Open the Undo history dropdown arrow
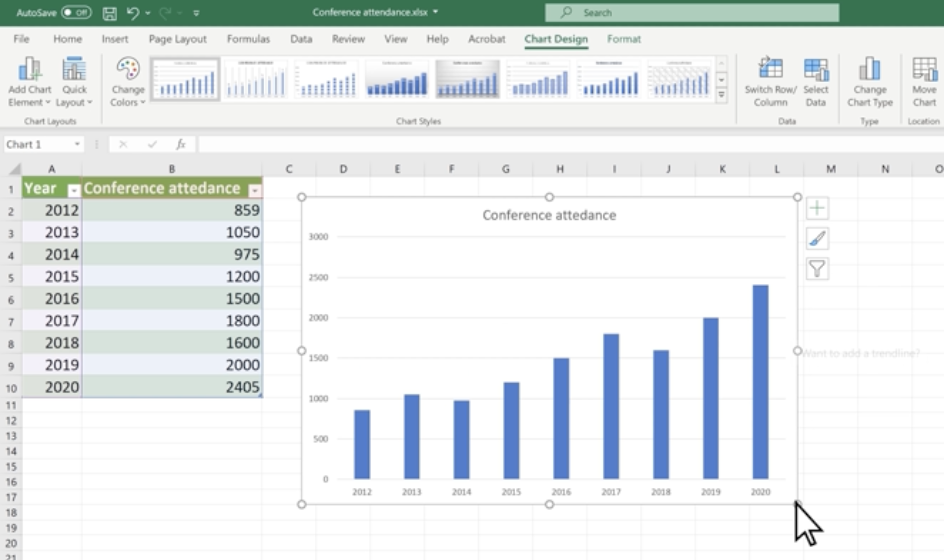The height and width of the screenshot is (560, 944). pyautogui.click(x=148, y=13)
